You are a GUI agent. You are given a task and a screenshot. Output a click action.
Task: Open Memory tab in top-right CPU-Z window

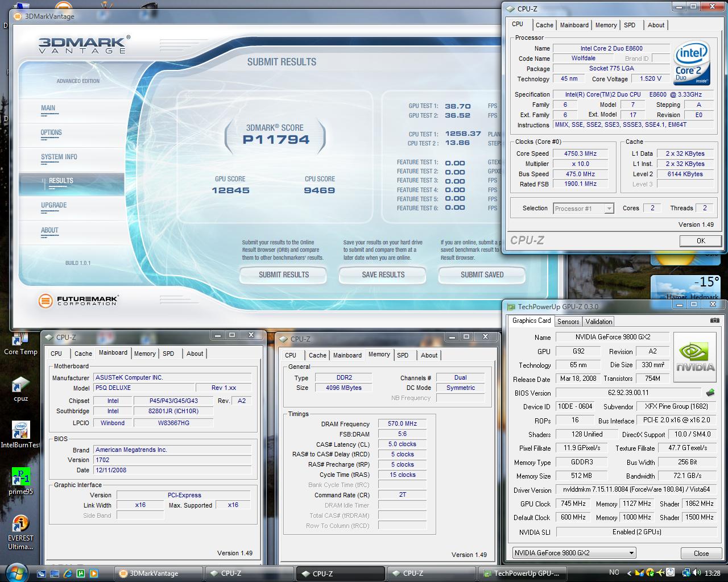(606, 25)
